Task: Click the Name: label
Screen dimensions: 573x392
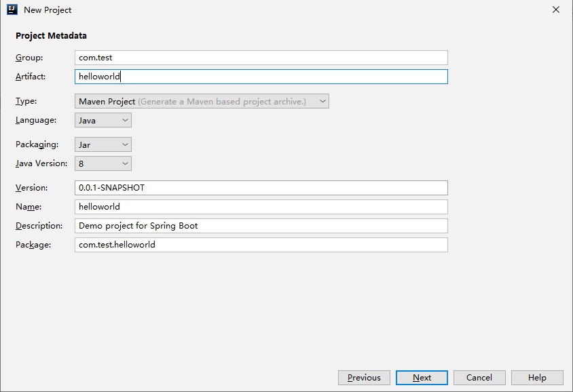Action: click(29, 207)
